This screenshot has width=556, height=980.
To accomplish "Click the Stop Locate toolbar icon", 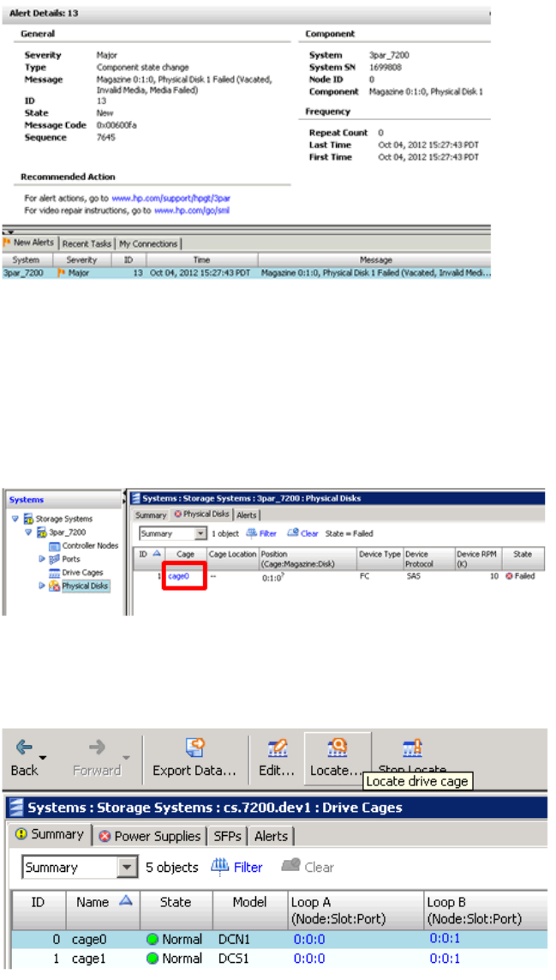I will [412, 748].
